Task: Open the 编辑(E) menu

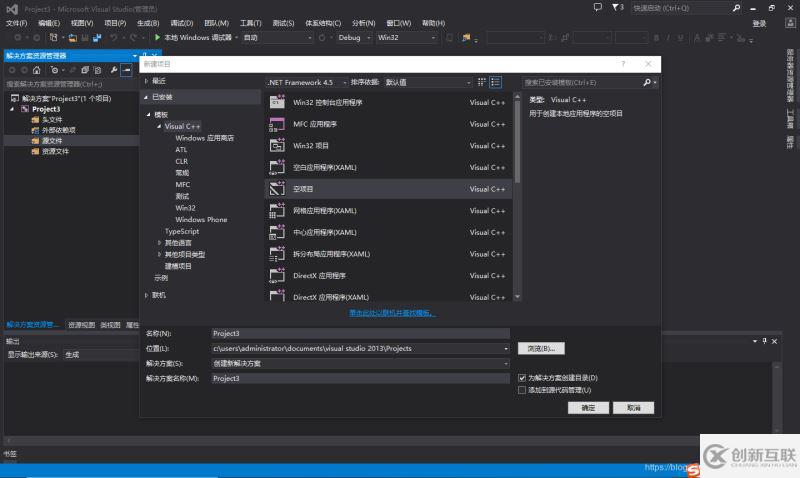Action: [49, 23]
